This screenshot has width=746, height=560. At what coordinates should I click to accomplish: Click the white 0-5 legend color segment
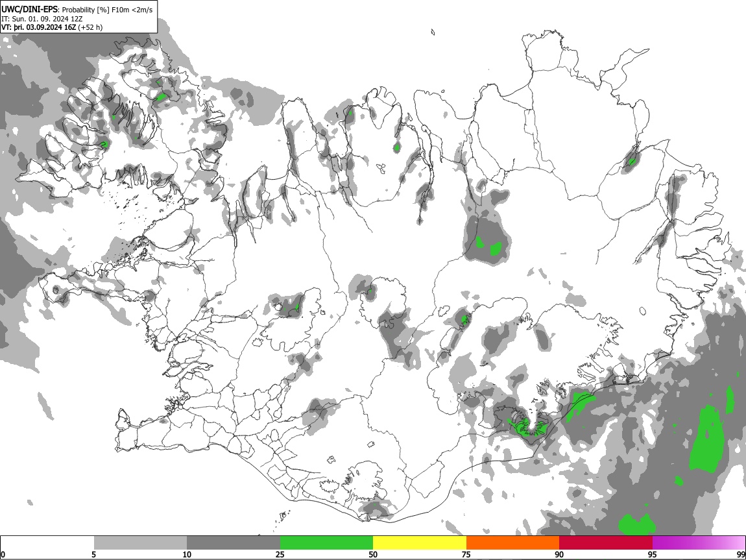47,543
